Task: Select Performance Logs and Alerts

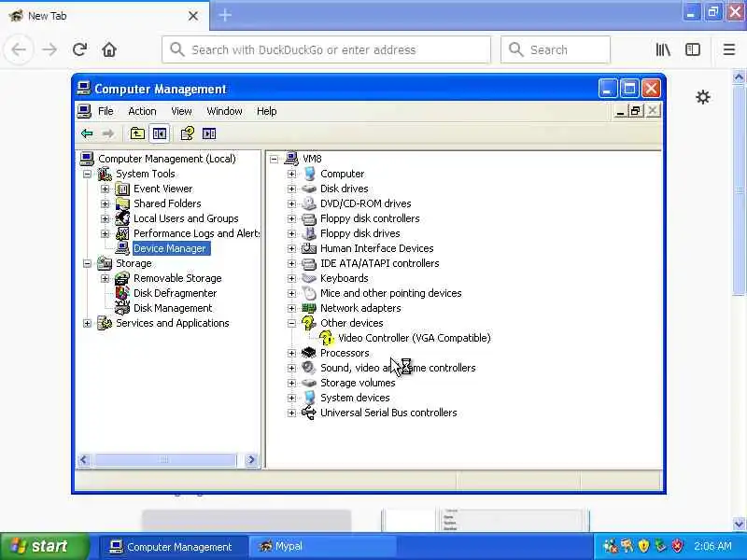Action: pos(196,233)
